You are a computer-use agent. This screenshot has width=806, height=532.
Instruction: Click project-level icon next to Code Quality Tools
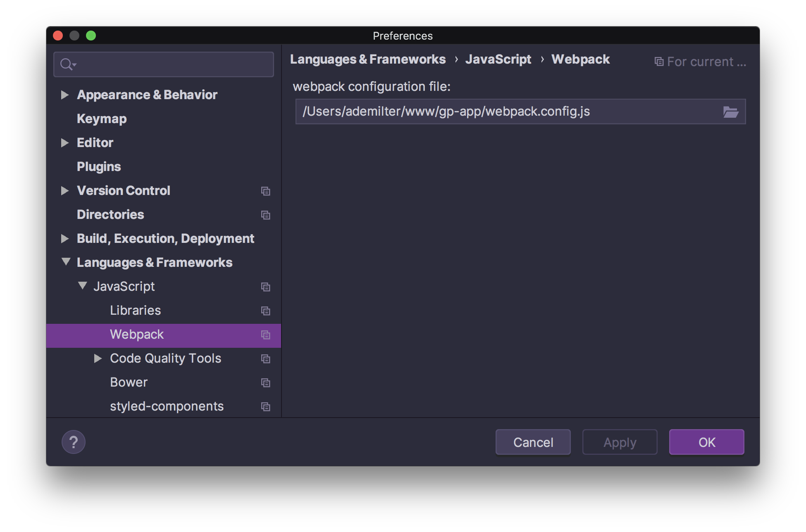(x=265, y=359)
